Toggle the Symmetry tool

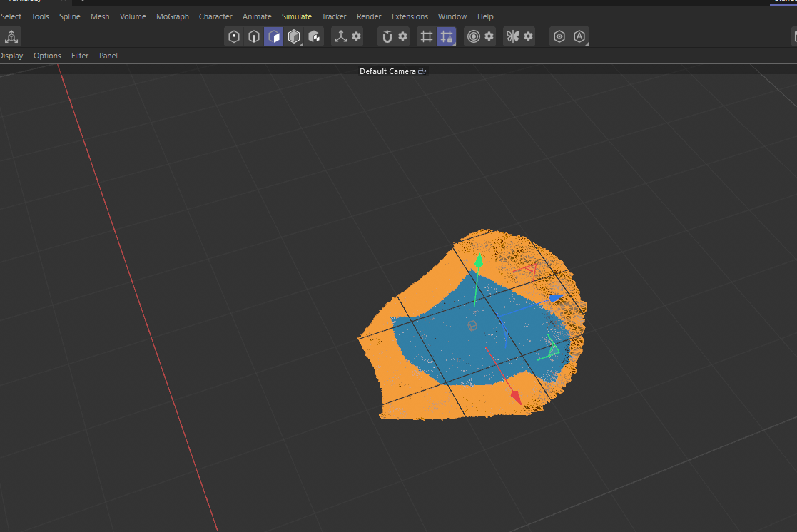[x=514, y=36]
